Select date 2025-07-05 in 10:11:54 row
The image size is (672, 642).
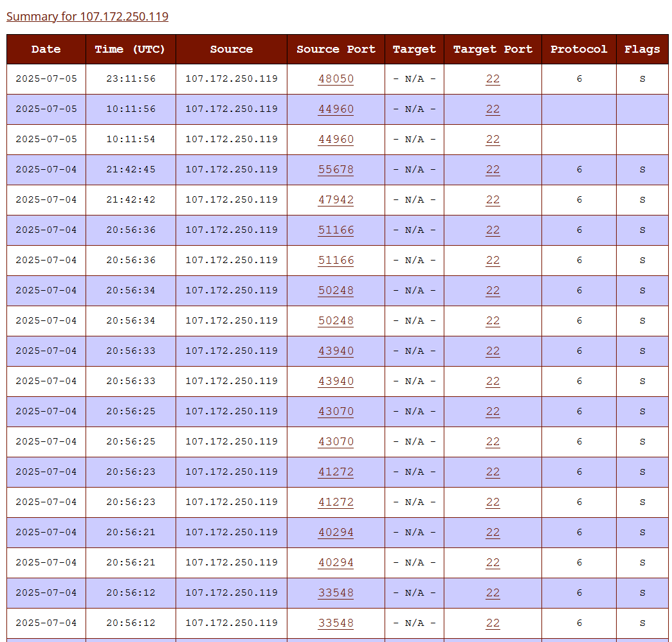pyautogui.click(x=46, y=140)
